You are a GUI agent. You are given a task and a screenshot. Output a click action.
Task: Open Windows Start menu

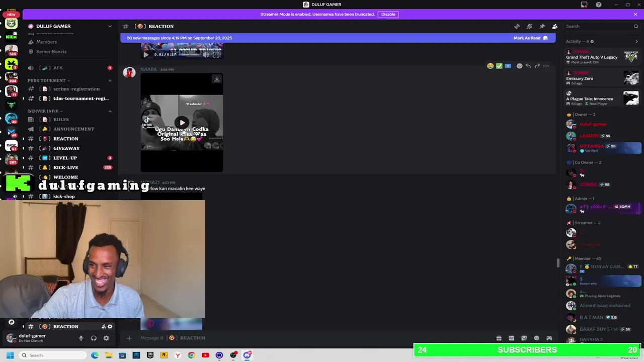point(10,355)
